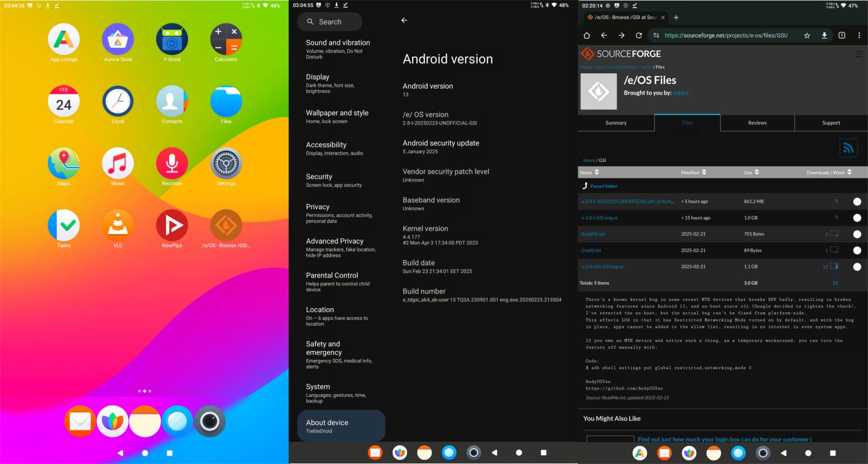
Task: Sort the file list by Size column
Action: click(752, 172)
